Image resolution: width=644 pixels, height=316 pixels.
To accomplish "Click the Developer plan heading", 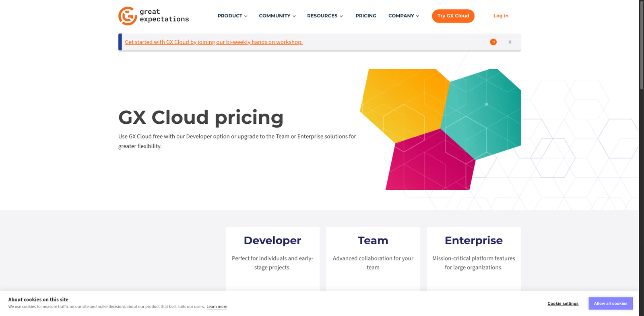I will pyautogui.click(x=272, y=240).
